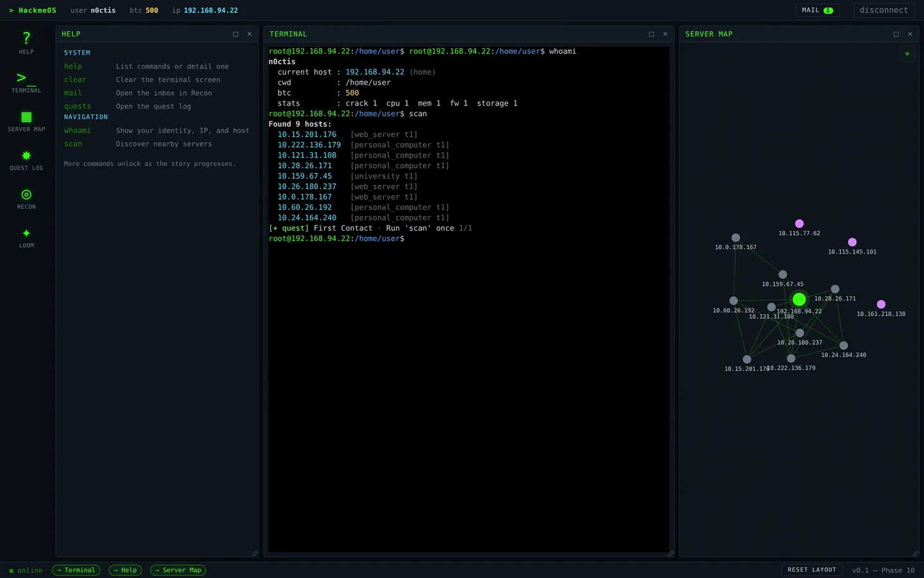
Task: Switch to the Server Map taskbar chip
Action: tap(178, 570)
